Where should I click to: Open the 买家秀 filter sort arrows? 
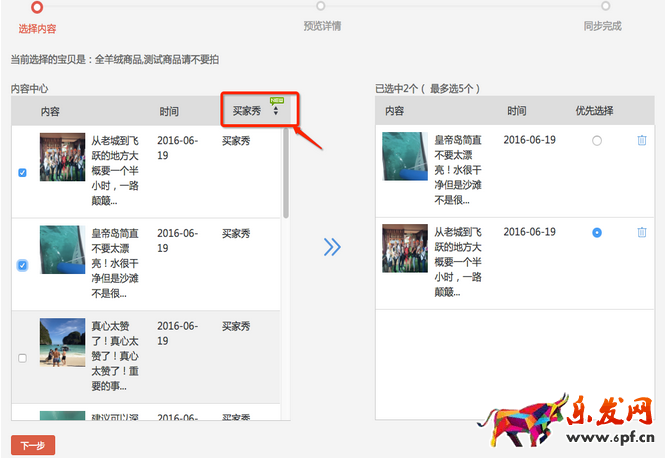(x=276, y=111)
